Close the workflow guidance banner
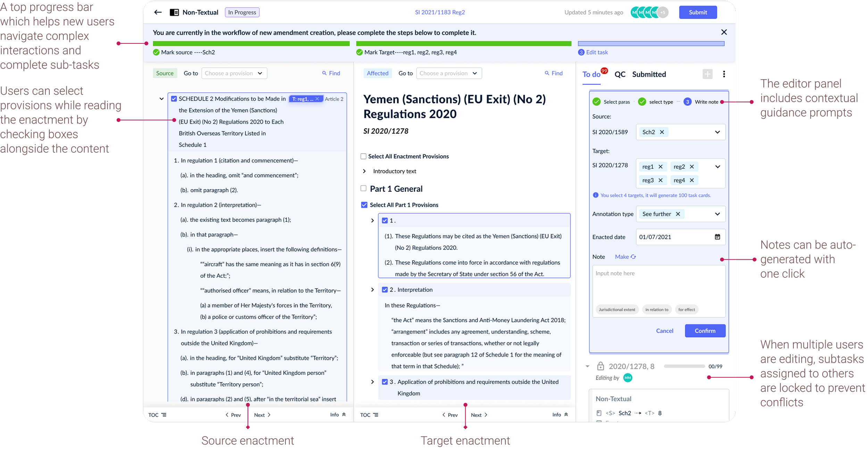Screen dimensions: 868x467 point(724,32)
